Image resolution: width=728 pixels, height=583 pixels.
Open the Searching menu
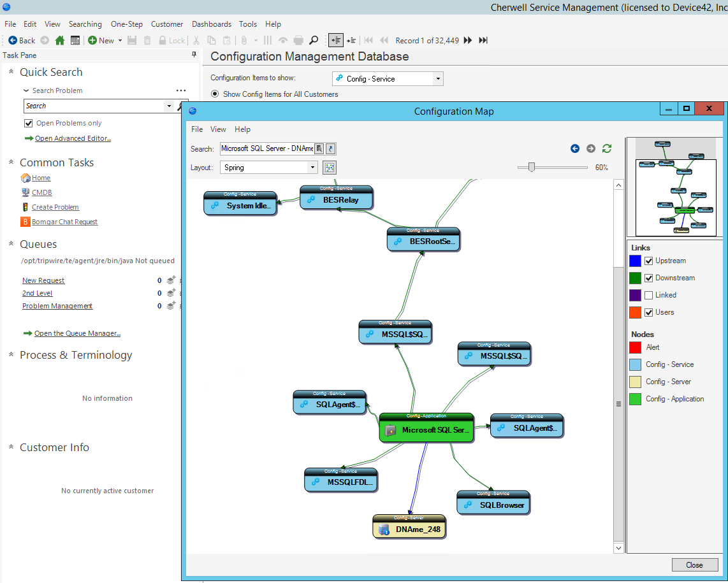(x=85, y=24)
